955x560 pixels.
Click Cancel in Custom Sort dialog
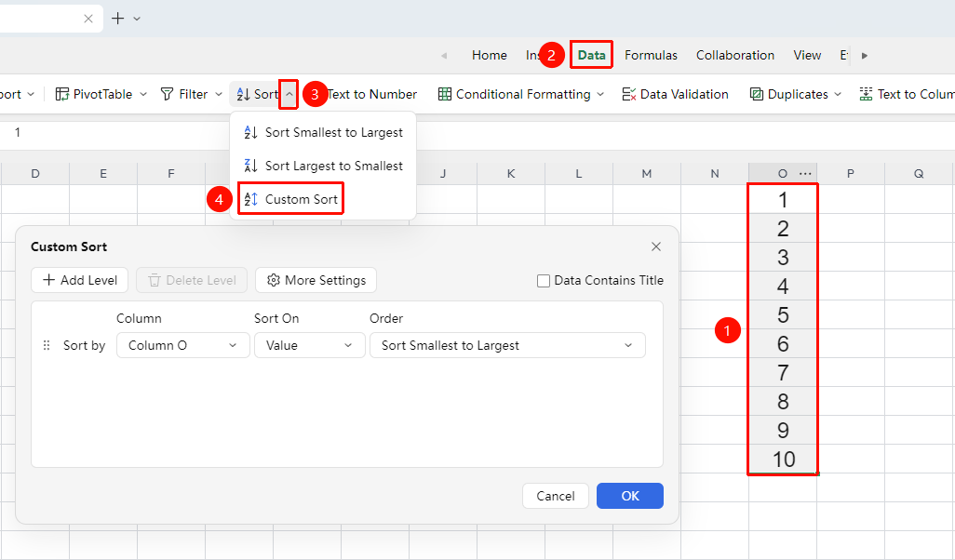(x=556, y=496)
